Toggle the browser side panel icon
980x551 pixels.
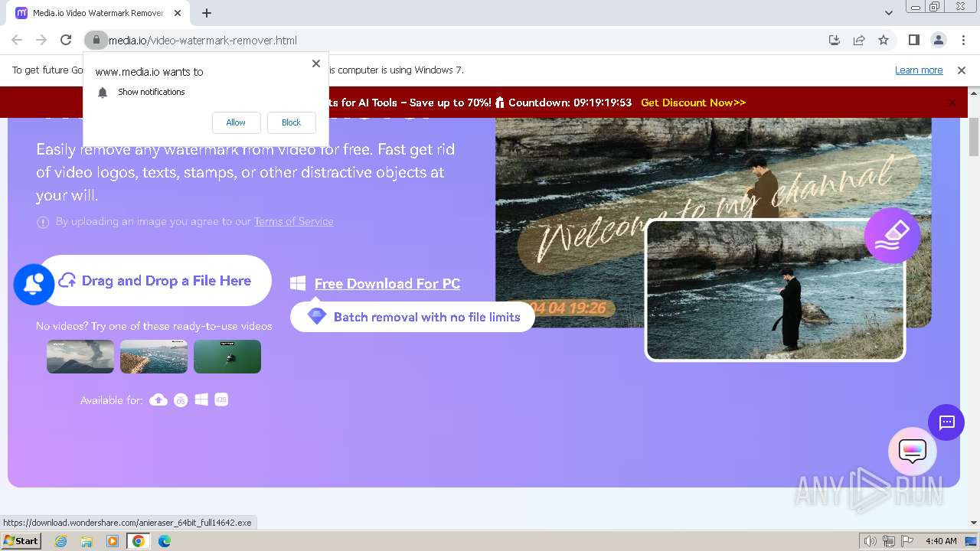(x=913, y=40)
